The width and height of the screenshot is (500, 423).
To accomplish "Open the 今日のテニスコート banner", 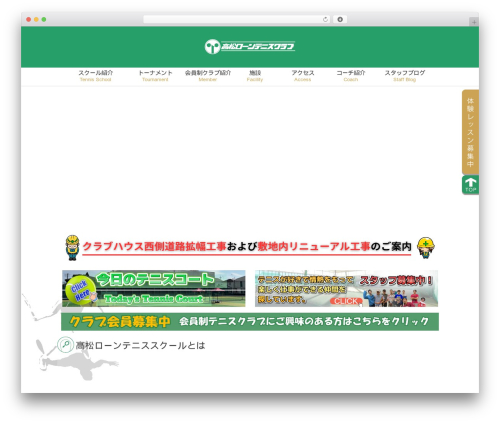I will 154,288.
